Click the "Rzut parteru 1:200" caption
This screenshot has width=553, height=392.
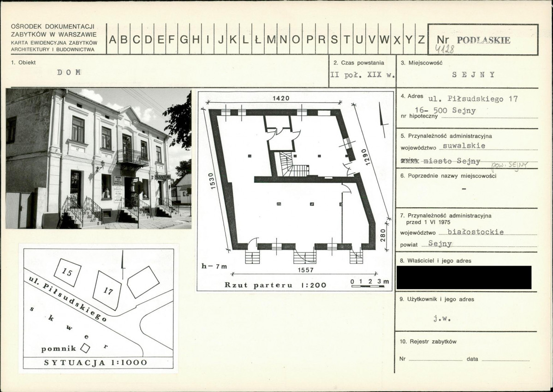[x=275, y=285]
